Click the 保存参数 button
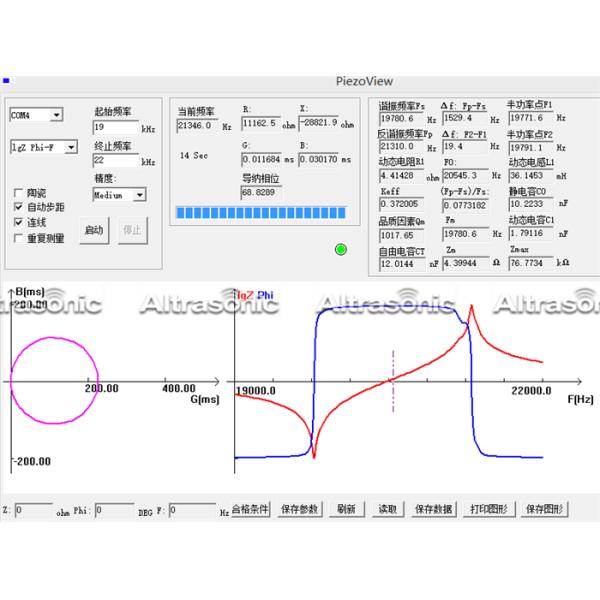This screenshot has width=600, height=600. click(x=300, y=509)
